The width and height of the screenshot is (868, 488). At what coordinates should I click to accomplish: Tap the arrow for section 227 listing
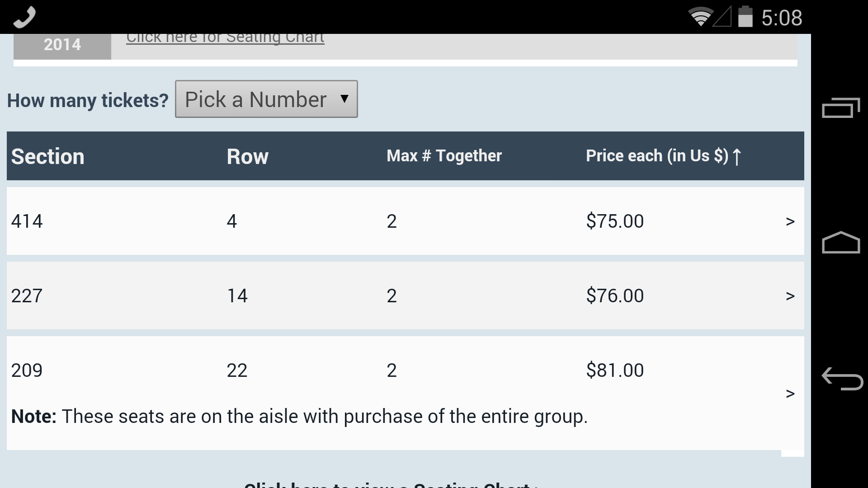(790, 296)
